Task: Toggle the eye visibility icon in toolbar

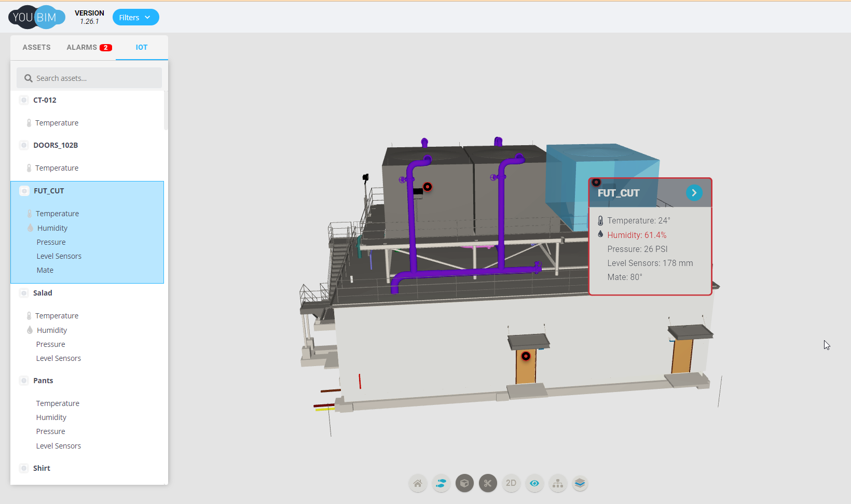Action: pyautogui.click(x=534, y=483)
